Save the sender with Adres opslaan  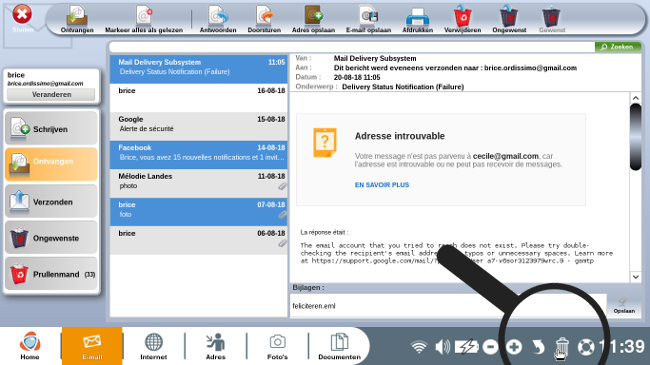[313, 19]
